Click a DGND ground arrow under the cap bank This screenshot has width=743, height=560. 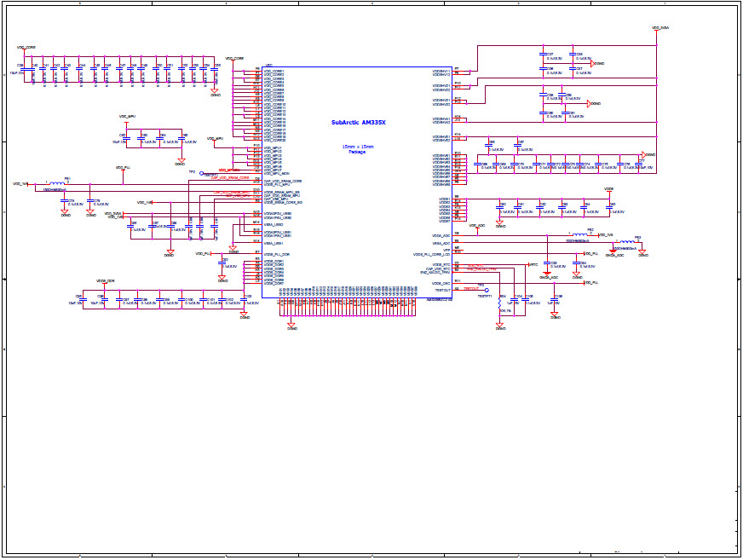[213, 89]
